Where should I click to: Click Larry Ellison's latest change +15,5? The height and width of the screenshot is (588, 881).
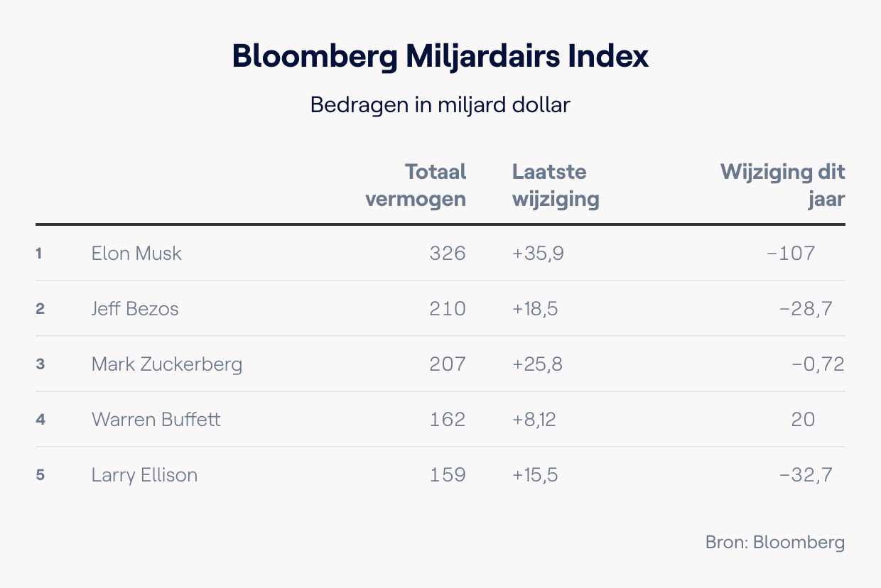click(535, 475)
